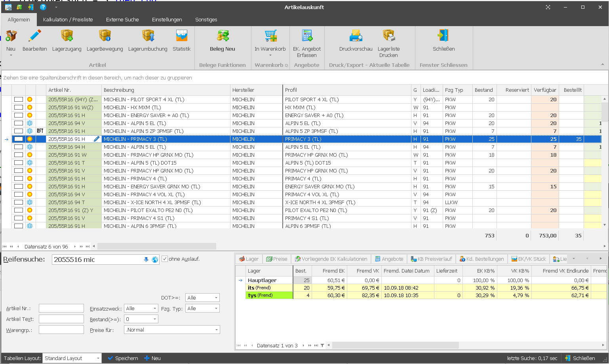Switch to the Kalkulation / Preisliste tab
This screenshot has width=609, height=364.
[68, 19]
